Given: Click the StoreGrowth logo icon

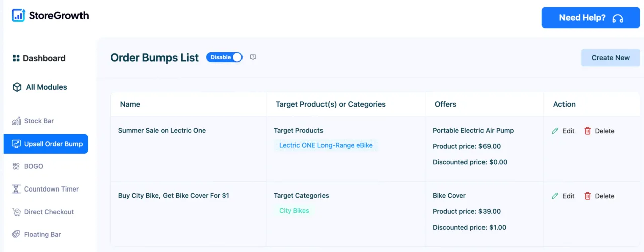Looking at the screenshot, I should (18, 15).
